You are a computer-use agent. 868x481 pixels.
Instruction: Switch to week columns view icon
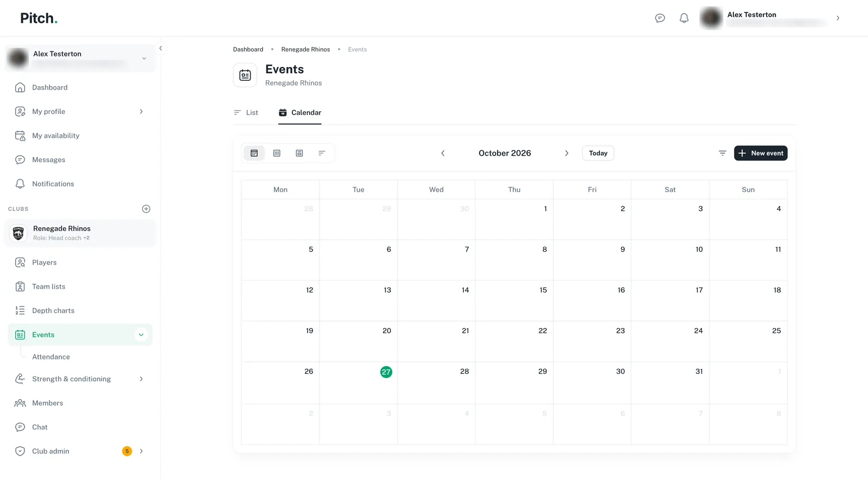click(x=277, y=153)
